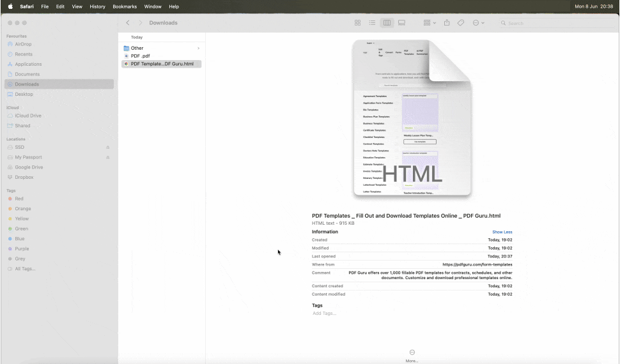Eject the SSD drive
Screen dimensions: 620x364
[x=107, y=148]
